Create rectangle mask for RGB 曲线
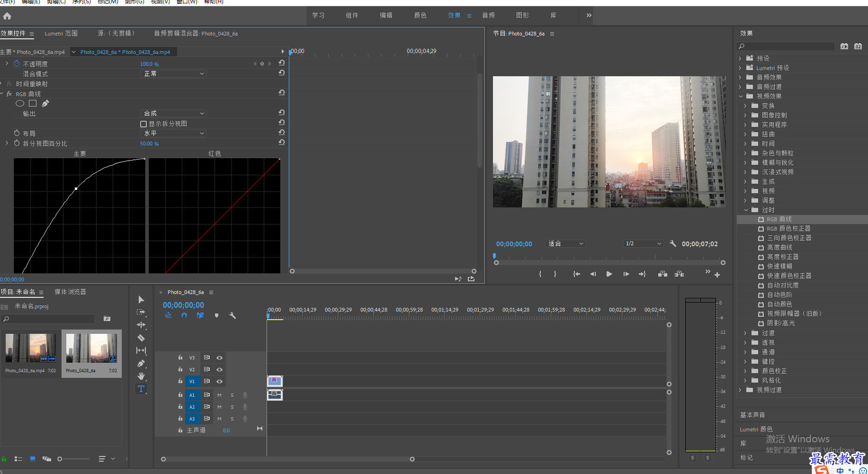 coord(33,103)
